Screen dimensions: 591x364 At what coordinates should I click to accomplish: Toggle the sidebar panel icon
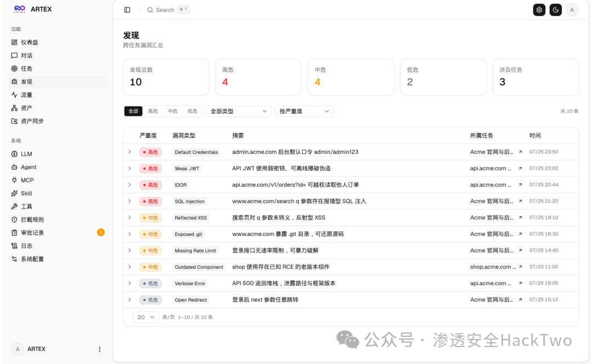[128, 10]
